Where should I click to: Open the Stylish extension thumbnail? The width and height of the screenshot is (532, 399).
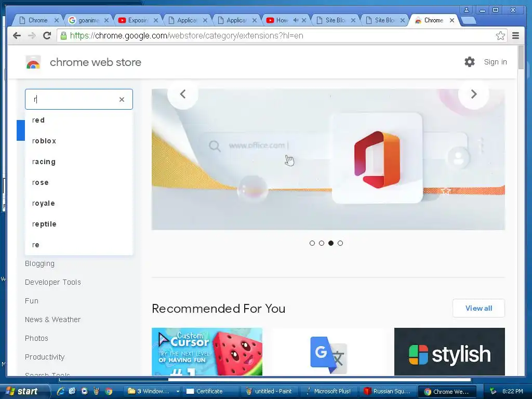click(449, 352)
